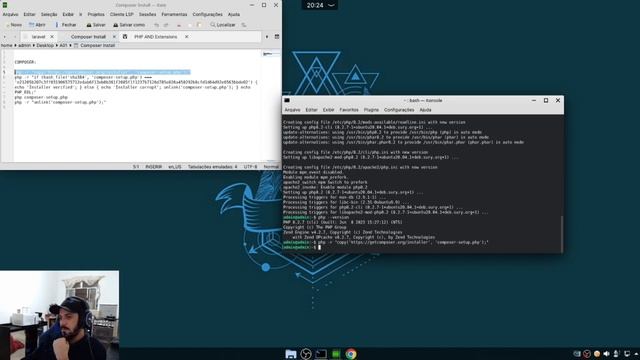Open OBS Studio from the taskbar
The width and height of the screenshot is (640, 360).
pos(306,354)
